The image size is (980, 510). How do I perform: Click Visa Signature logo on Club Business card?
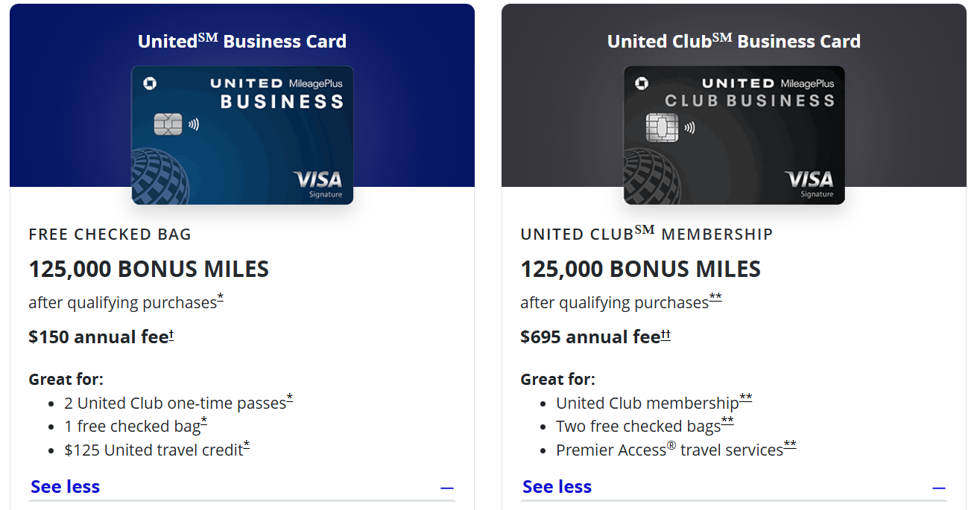click(809, 183)
